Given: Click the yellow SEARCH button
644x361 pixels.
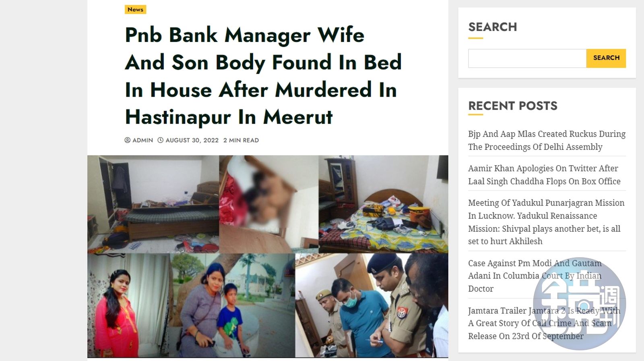Looking at the screenshot, I should [x=606, y=58].
